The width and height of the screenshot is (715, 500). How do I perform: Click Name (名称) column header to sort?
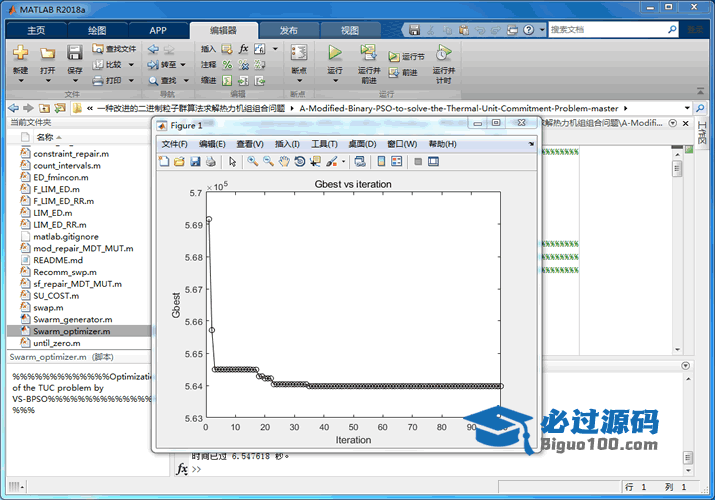[45, 137]
